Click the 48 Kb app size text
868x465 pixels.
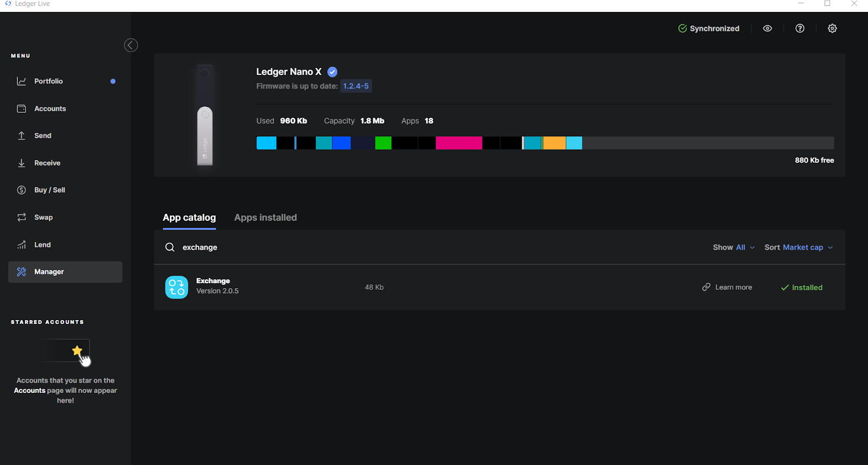click(374, 287)
